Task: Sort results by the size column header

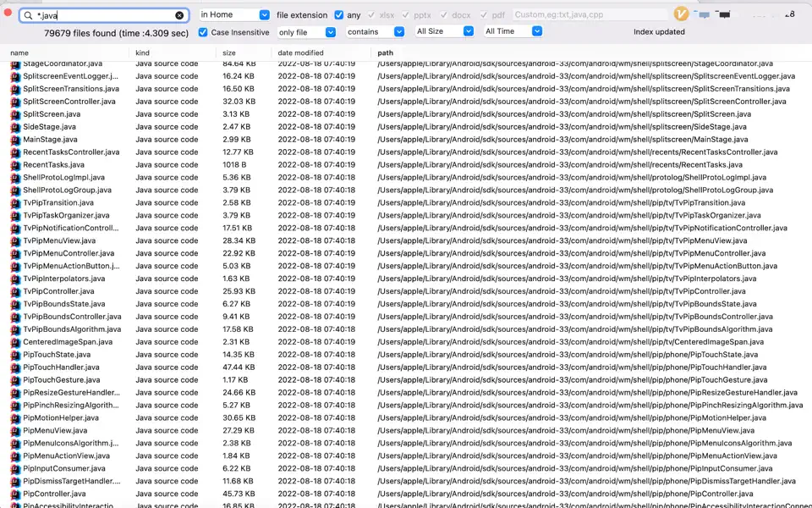Action: pos(229,53)
